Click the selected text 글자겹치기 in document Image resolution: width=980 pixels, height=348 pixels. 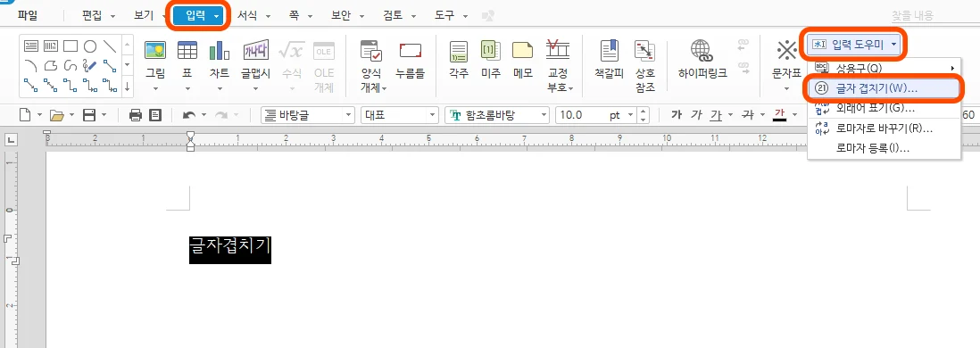point(230,249)
